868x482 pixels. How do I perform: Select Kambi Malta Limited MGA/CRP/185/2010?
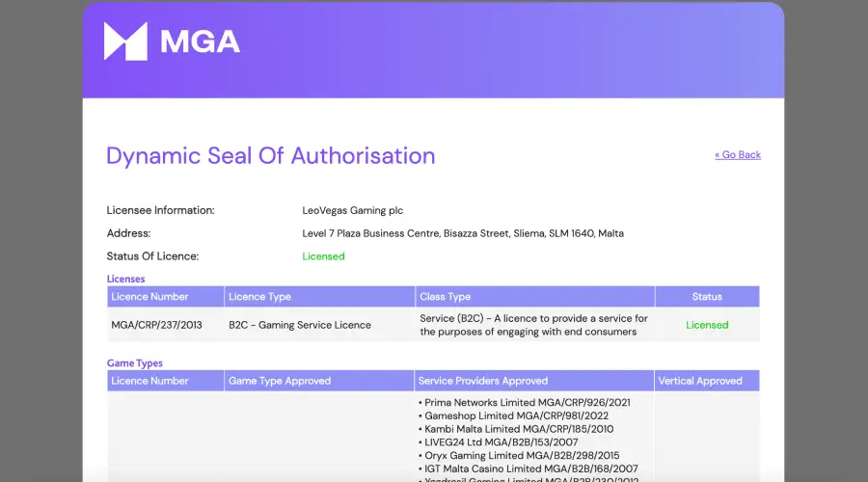pos(519,429)
